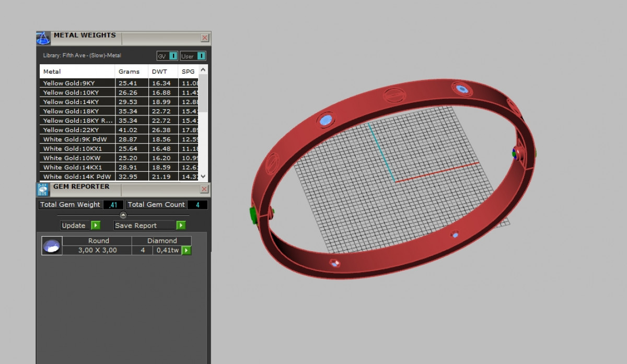The image size is (627, 364).
Task: Toggle the GV library switch
Action: click(173, 56)
